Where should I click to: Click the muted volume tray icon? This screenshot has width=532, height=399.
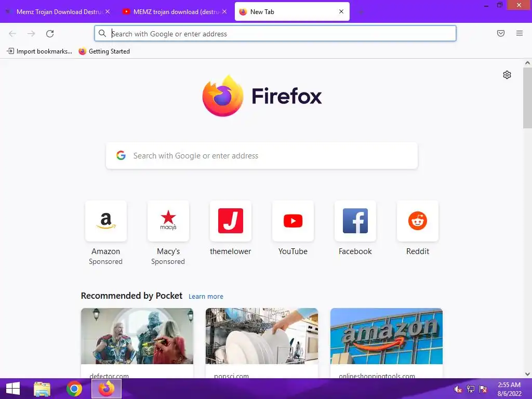(458, 389)
